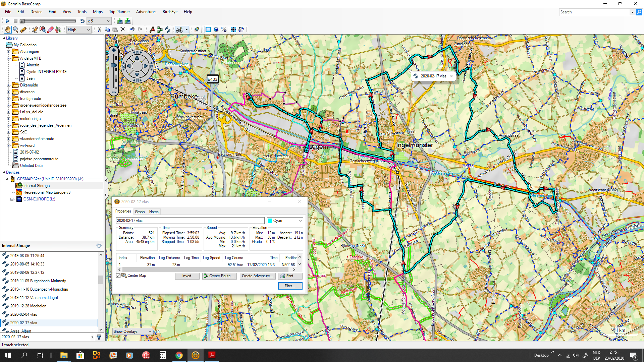
Task: Click the full screen map icon
Action: [x=233, y=29]
